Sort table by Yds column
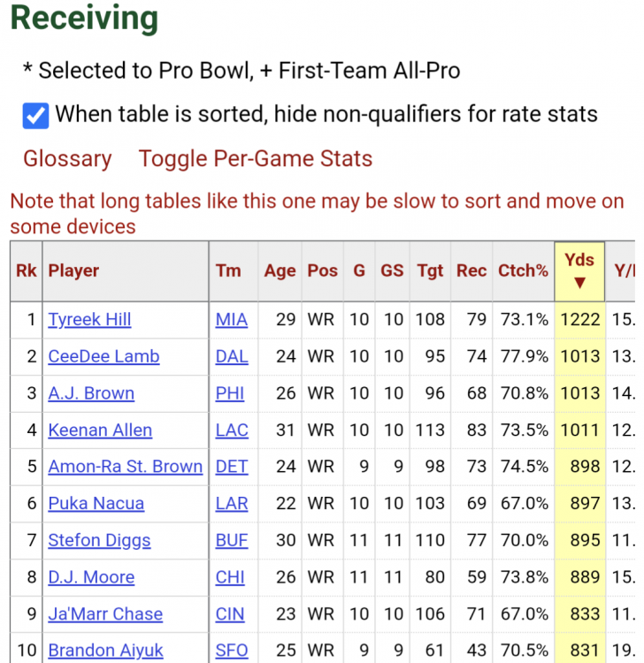644x663 pixels. point(579,271)
